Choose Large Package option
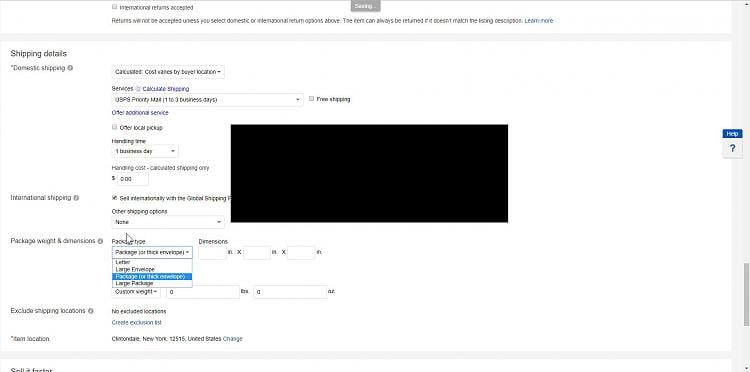The height and width of the screenshot is (372, 750). 152,283
